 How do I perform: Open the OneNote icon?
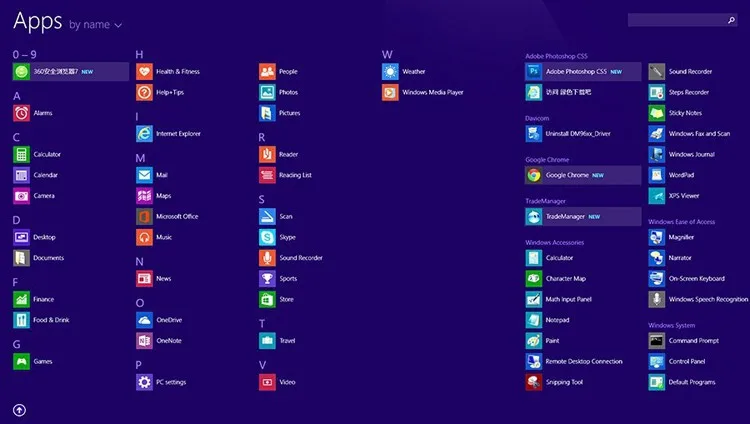tap(144, 341)
